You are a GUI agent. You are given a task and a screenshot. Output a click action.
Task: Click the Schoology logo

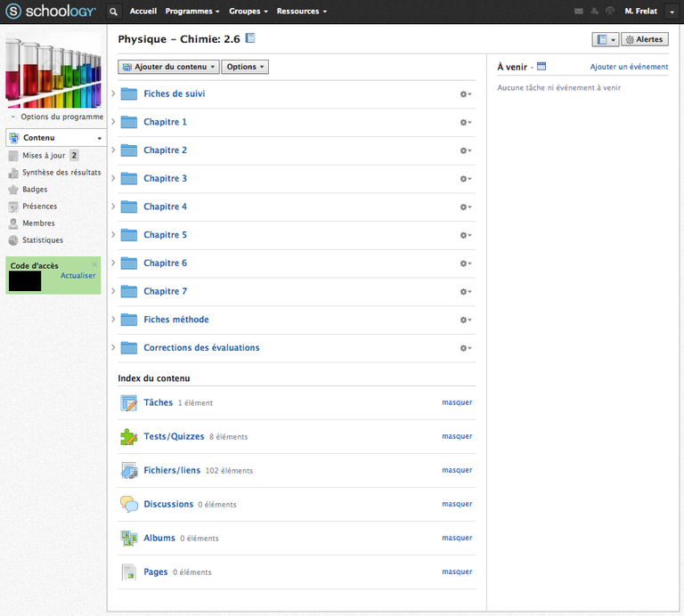51,12
